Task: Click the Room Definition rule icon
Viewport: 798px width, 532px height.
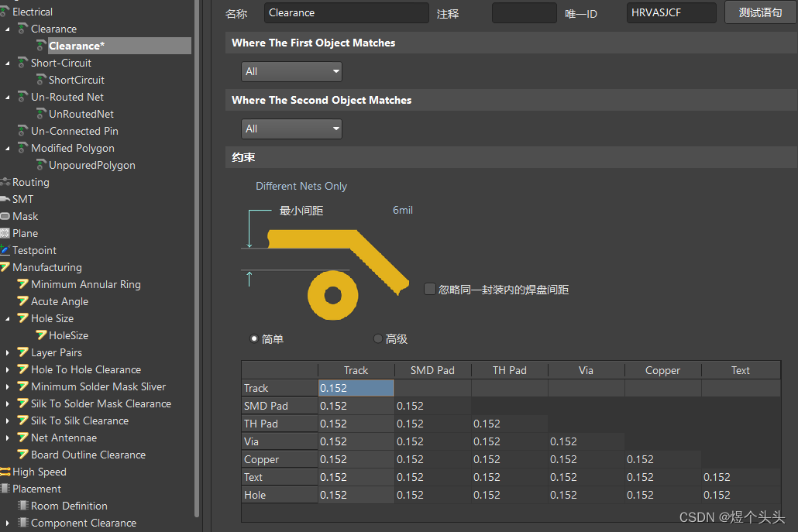Action: pyautogui.click(x=22, y=506)
